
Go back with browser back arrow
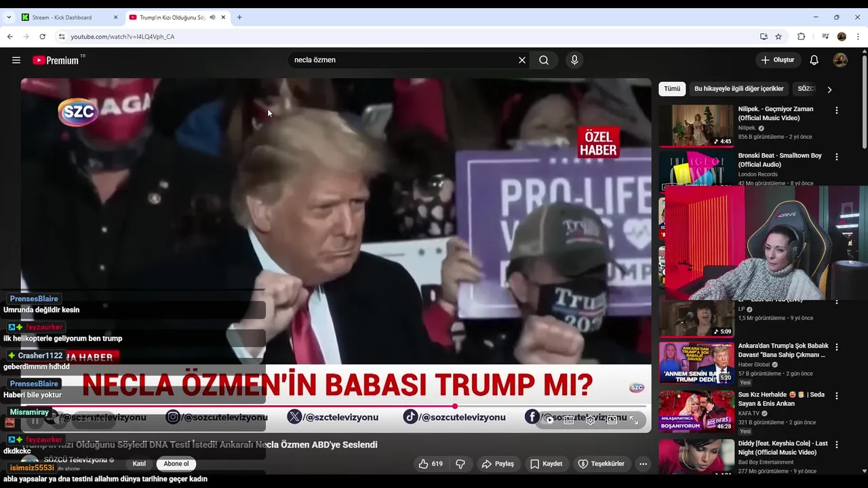coord(10,37)
